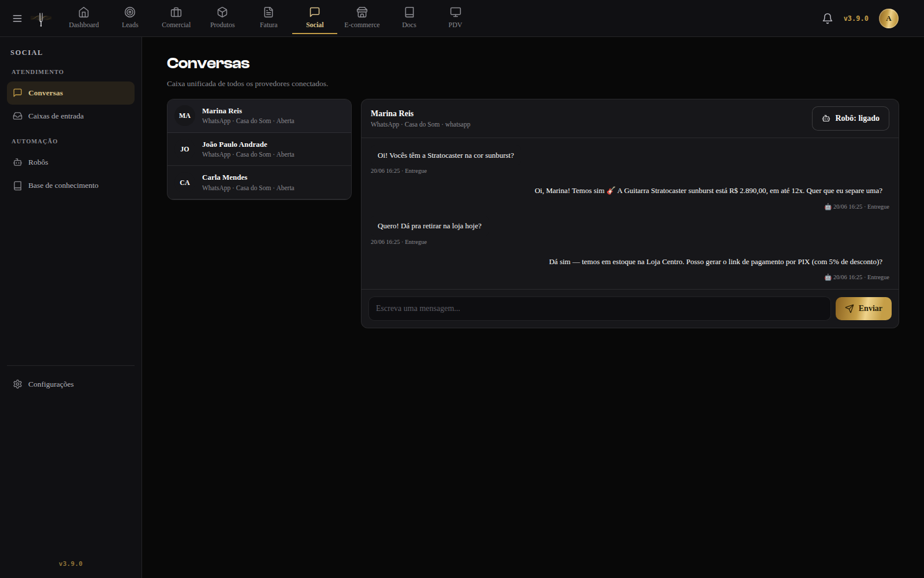Select João Paulo Andrade conversation

pyautogui.click(x=259, y=149)
